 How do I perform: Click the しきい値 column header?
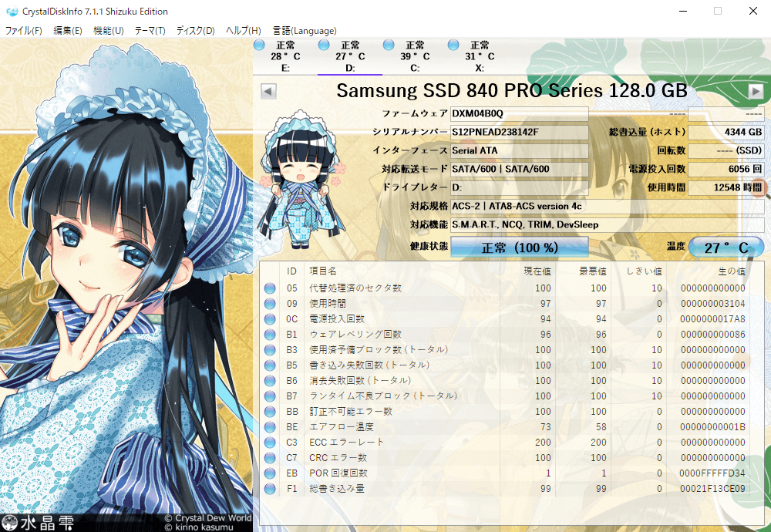coord(644,271)
